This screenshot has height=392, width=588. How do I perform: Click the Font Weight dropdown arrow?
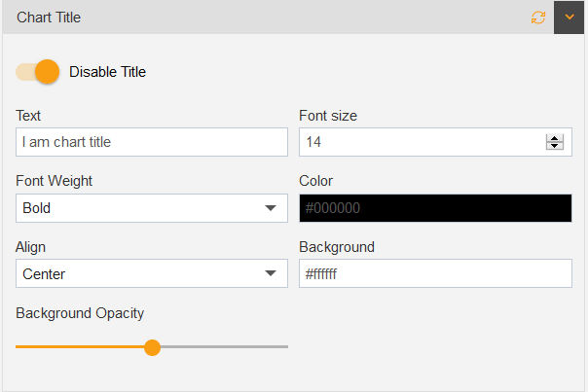click(x=271, y=208)
